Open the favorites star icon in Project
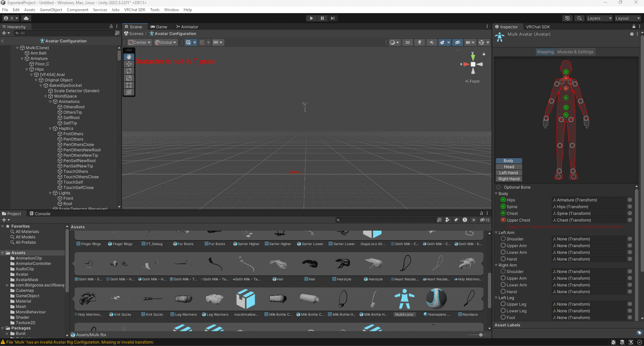The width and height of the screenshot is (644, 346). tap(473, 220)
